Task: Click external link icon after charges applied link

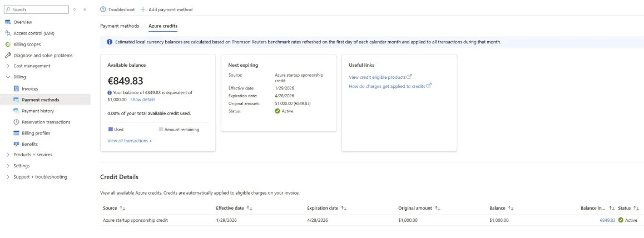Action: [x=429, y=86]
